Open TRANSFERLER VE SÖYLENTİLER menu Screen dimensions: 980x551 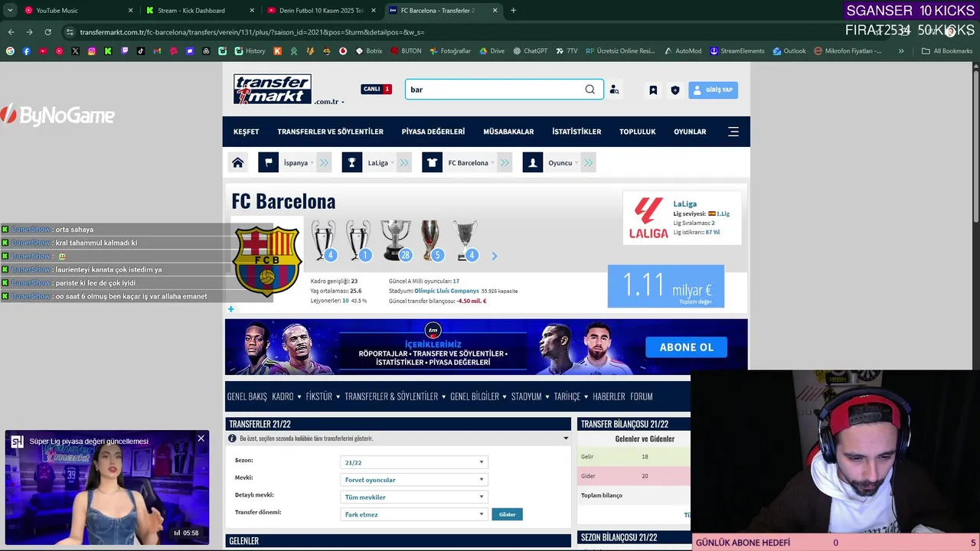[x=330, y=132]
